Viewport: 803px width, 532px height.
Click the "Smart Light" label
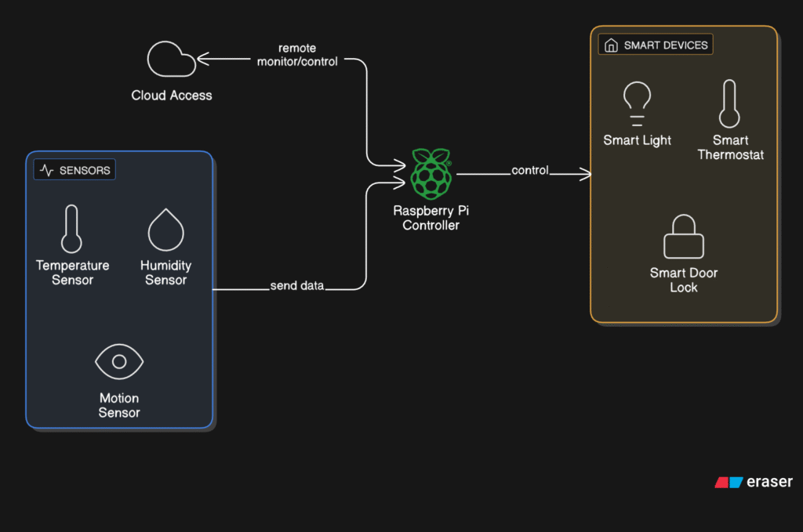pyautogui.click(x=637, y=141)
